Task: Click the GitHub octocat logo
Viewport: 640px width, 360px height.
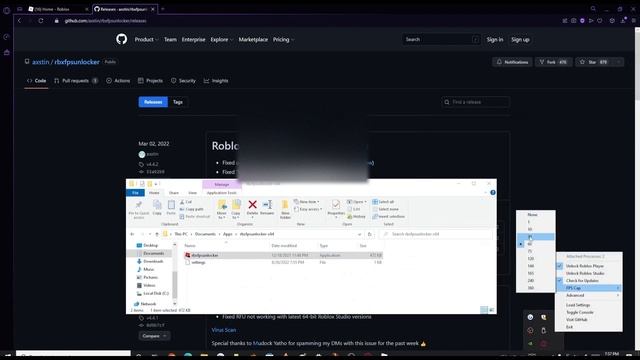Action: point(122,39)
